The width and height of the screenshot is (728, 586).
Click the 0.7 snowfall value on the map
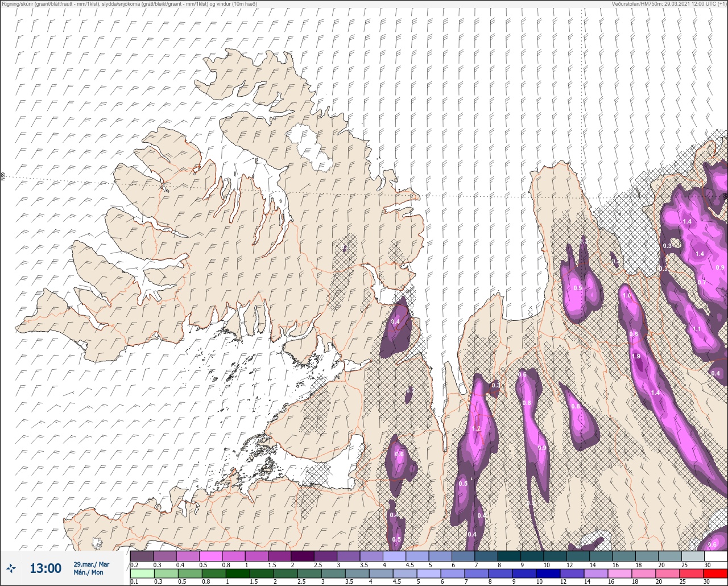point(701,282)
